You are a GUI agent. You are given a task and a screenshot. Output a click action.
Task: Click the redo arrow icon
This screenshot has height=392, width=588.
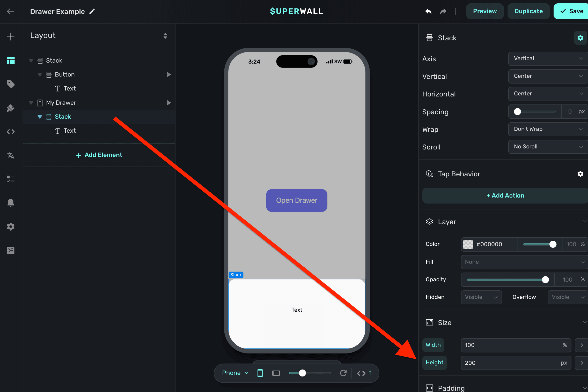click(x=443, y=11)
